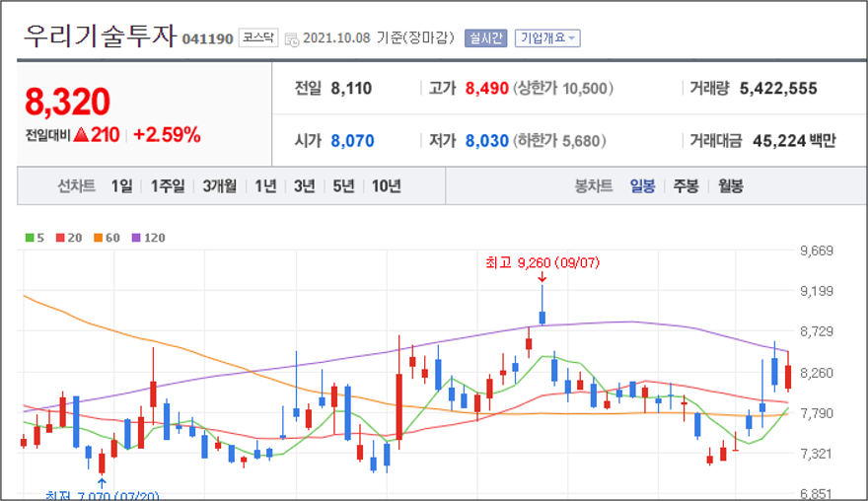The width and height of the screenshot is (868, 501).
Task: Click the 저가 value 8,030
Action: point(486,141)
